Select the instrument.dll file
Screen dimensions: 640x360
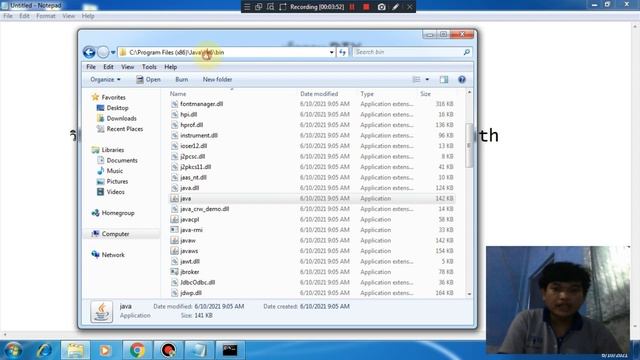tap(199, 136)
